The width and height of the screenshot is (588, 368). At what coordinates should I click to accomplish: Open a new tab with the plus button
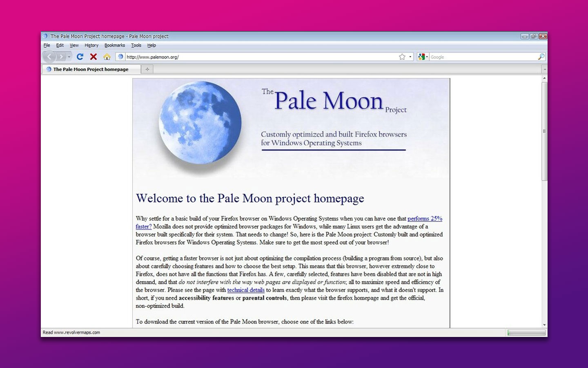point(147,69)
